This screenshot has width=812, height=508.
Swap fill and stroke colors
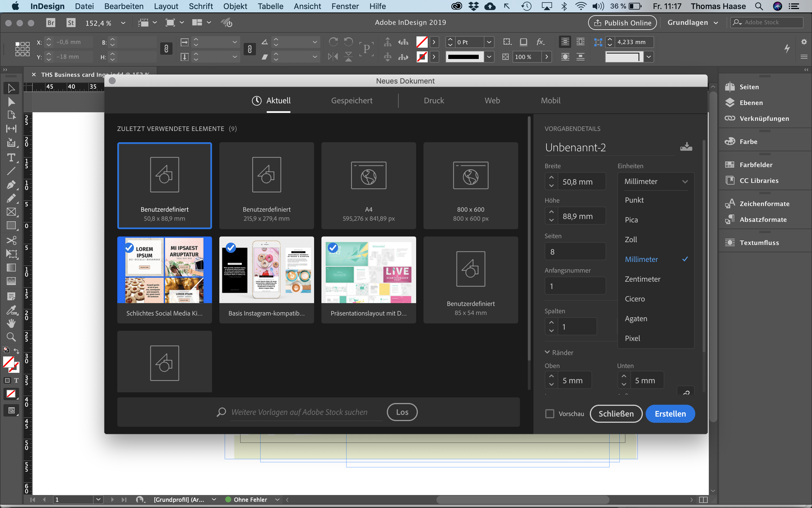point(16,351)
